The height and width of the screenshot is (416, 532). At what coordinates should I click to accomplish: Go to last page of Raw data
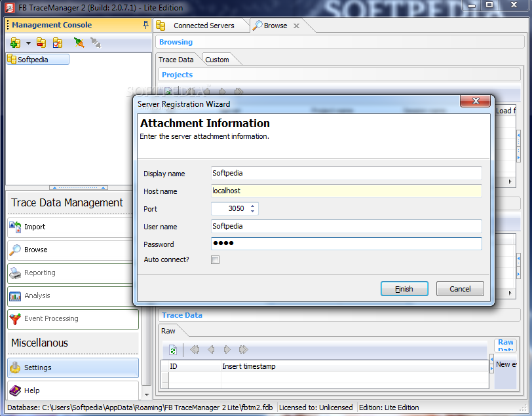[244, 349]
